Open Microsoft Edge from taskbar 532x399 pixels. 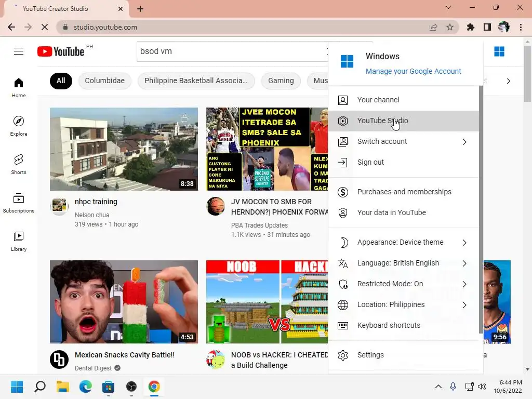coord(86,387)
